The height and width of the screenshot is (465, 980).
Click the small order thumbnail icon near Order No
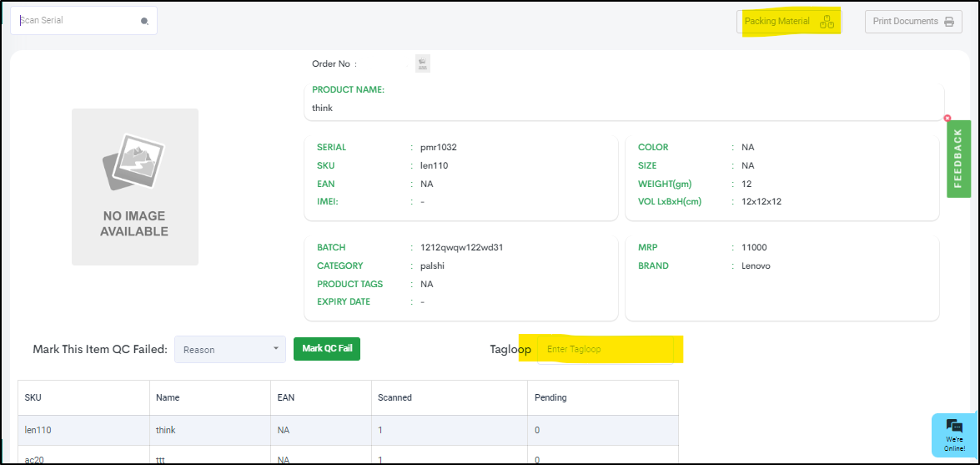pos(423,63)
